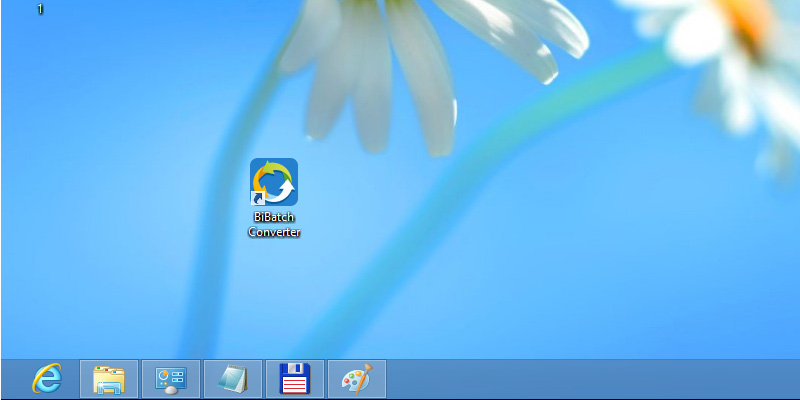Click the number 1 in top-left corner
The image size is (800, 400).
[40, 10]
